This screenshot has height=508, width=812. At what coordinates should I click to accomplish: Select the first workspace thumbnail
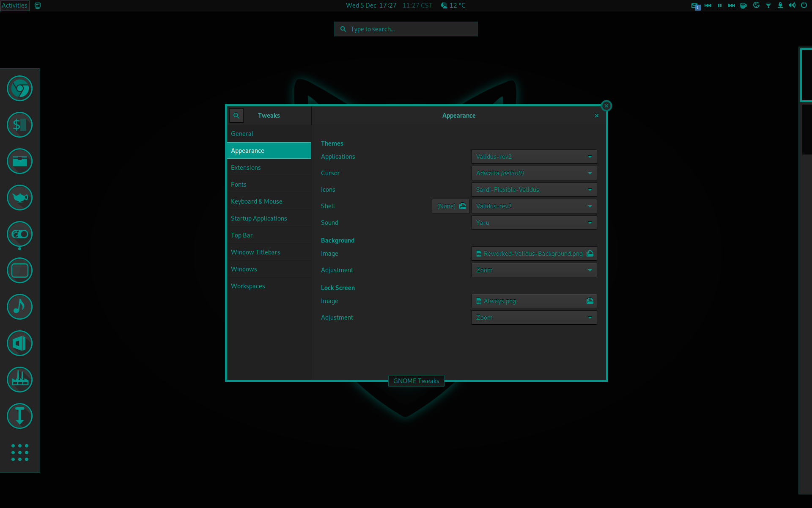tap(806, 75)
